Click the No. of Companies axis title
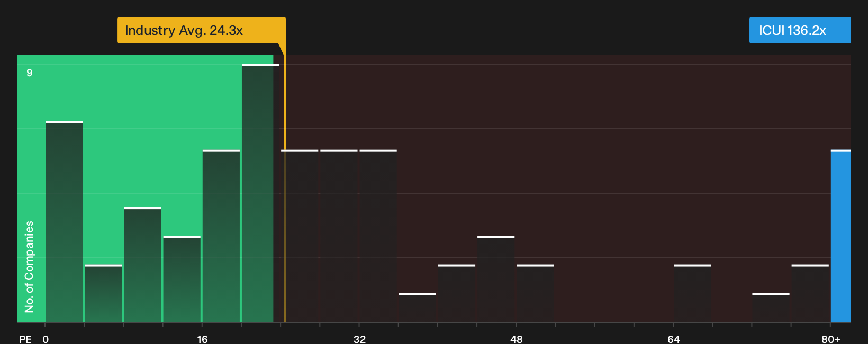Viewport: 868px width, 344px height. pyautogui.click(x=29, y=267)
